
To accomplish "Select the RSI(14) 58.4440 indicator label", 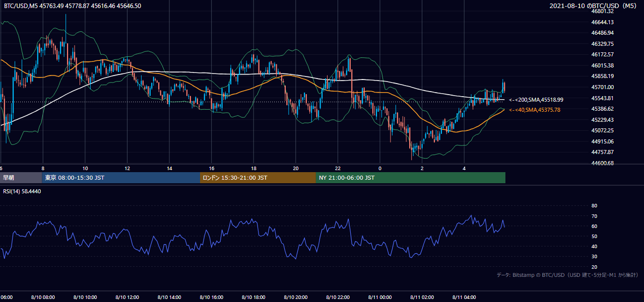I will [22, 191].
